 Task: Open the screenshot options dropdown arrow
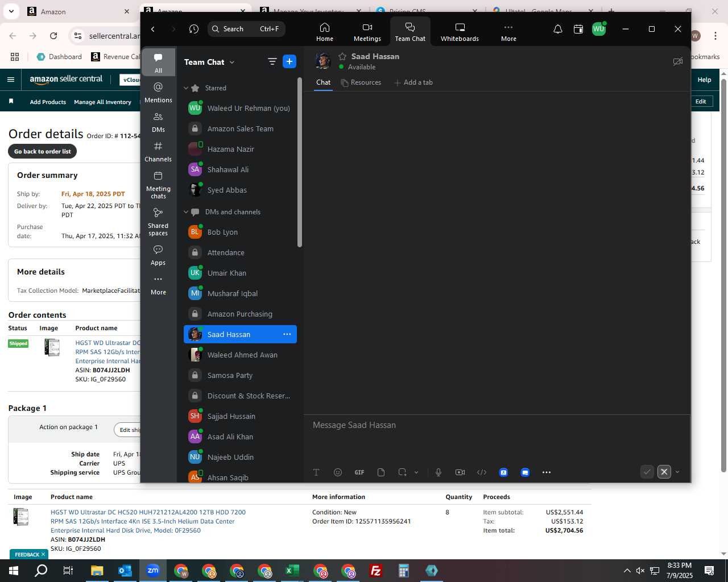416,472
